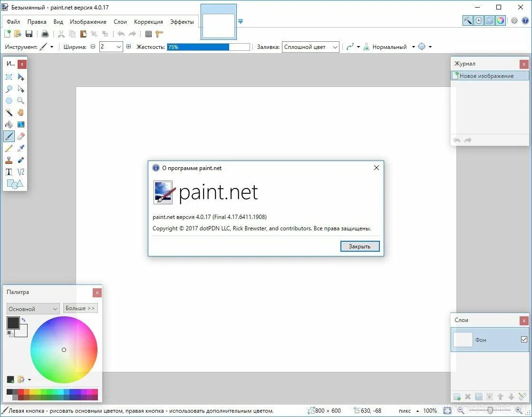
Task: Open the Эффекты menu
Action: [x=182, y=22]
